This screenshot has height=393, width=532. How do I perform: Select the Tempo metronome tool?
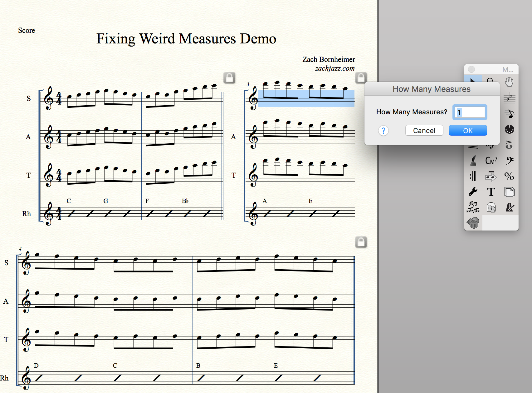509,207
